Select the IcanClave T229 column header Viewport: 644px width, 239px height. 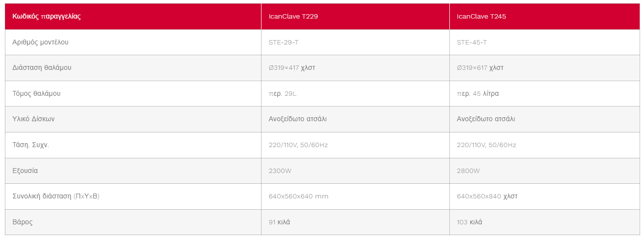355,17
